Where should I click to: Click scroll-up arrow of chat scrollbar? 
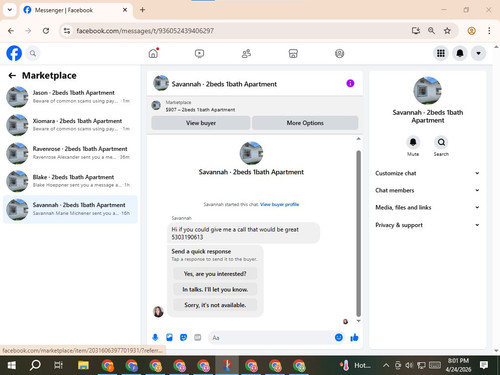(x=359, y=139)
